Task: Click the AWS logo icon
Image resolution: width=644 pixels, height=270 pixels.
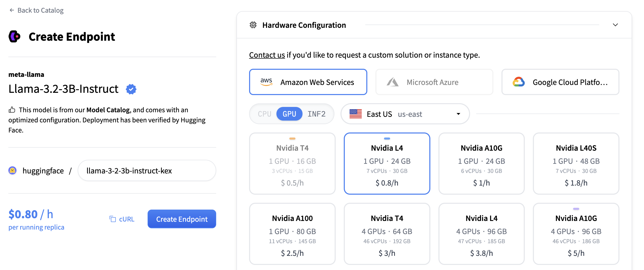Action: click(x=266, y=82)
